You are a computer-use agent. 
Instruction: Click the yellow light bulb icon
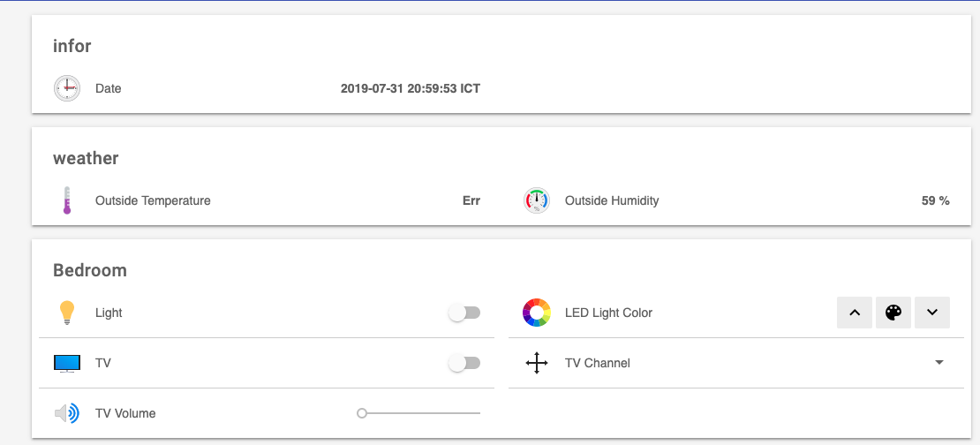tap(67, 313)
